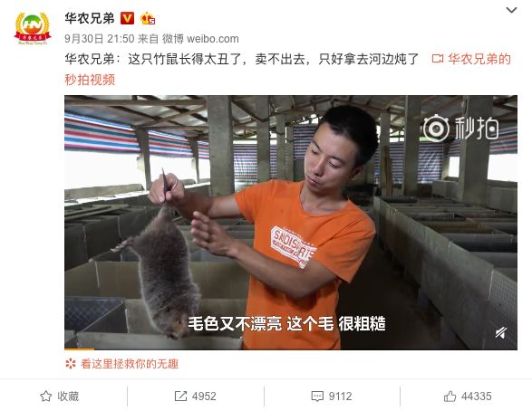Click the orange V verification badge

(128, 18)
